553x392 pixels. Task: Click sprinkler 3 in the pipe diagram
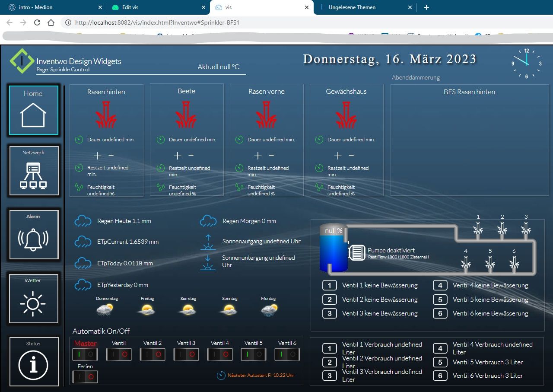(x=526, y=229)
